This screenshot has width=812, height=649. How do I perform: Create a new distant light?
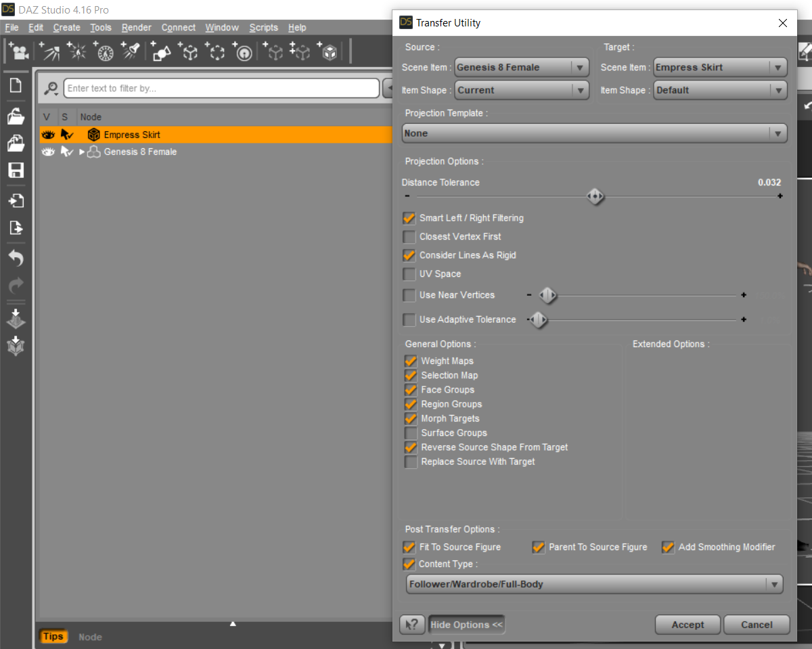(x=49, y=51)
